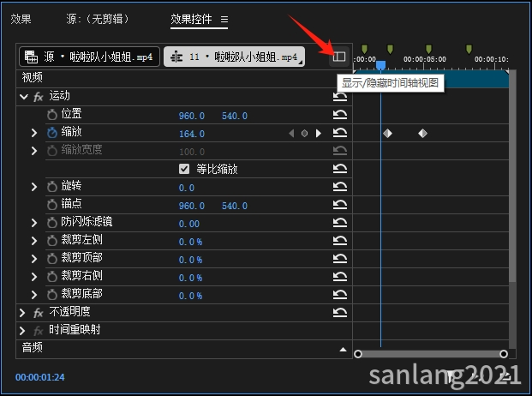Click the 位置 Y value 540.0
The image size is (532, 396).
click(x=235, y=116)
